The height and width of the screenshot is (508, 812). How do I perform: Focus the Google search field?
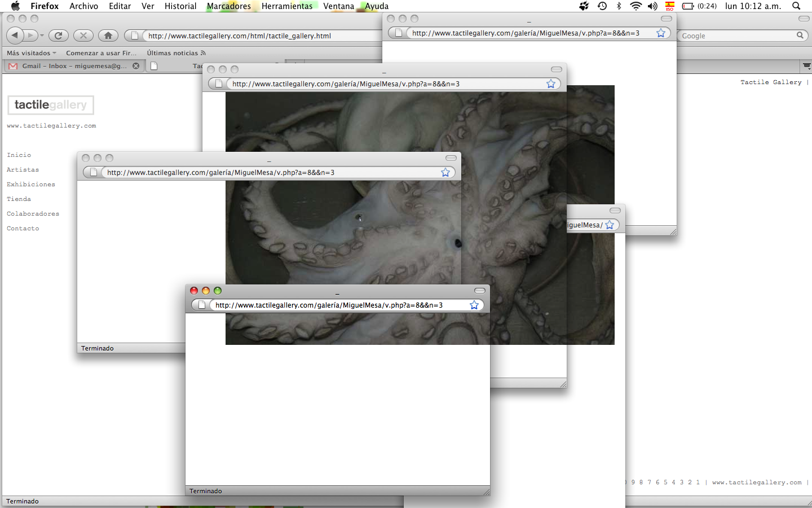[738, 36]
